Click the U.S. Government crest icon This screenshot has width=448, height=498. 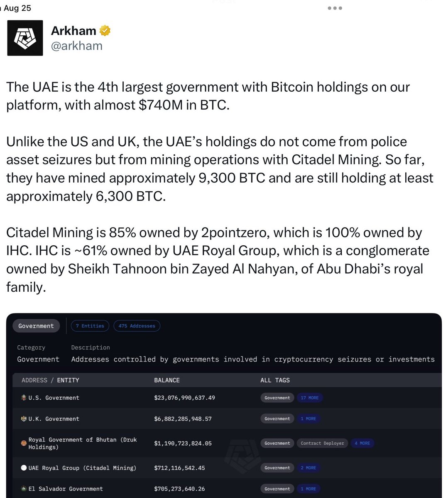24,398
